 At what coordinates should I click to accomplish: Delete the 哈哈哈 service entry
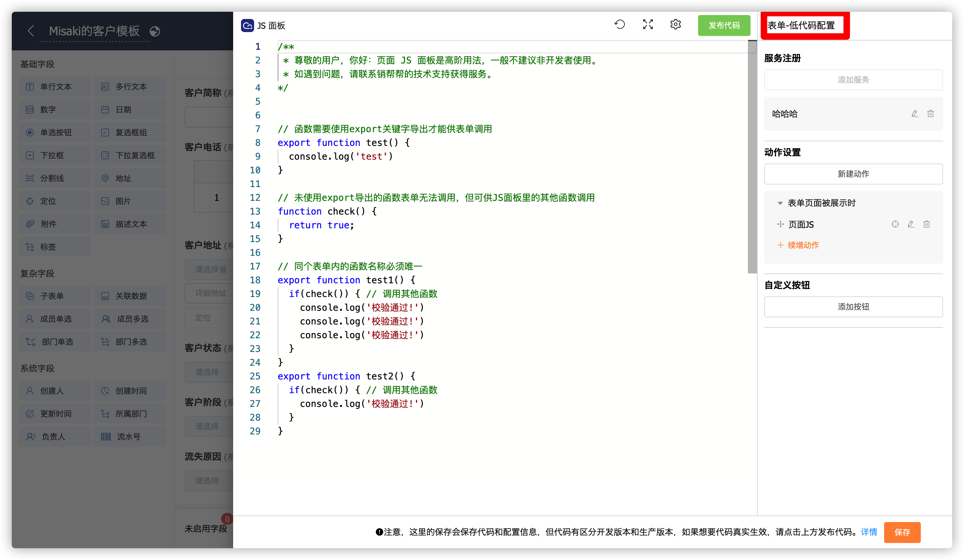[x=930, y=114]
